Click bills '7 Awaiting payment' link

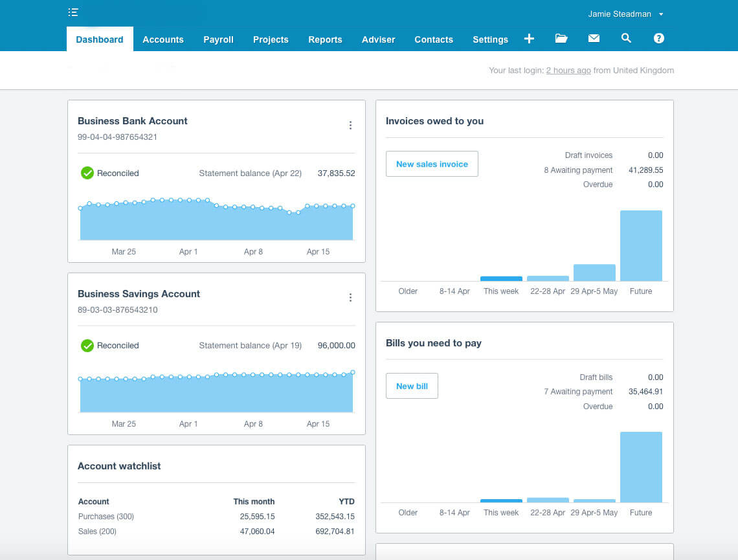click(578, 392)
